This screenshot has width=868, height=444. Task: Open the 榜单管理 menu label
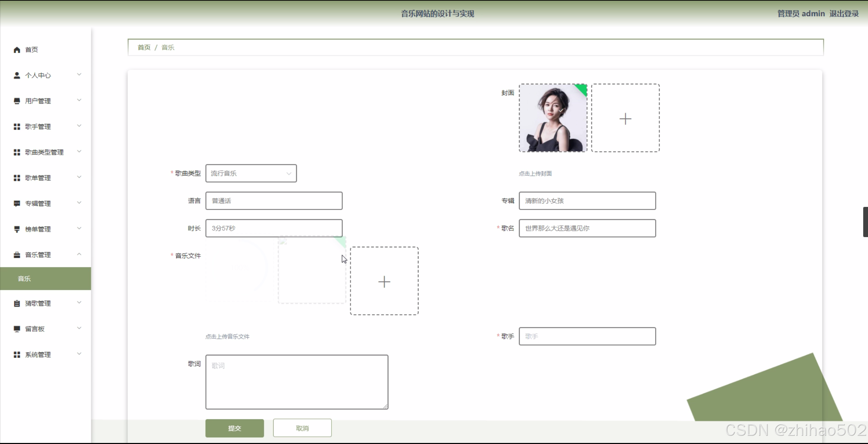(x=38, y=229)
